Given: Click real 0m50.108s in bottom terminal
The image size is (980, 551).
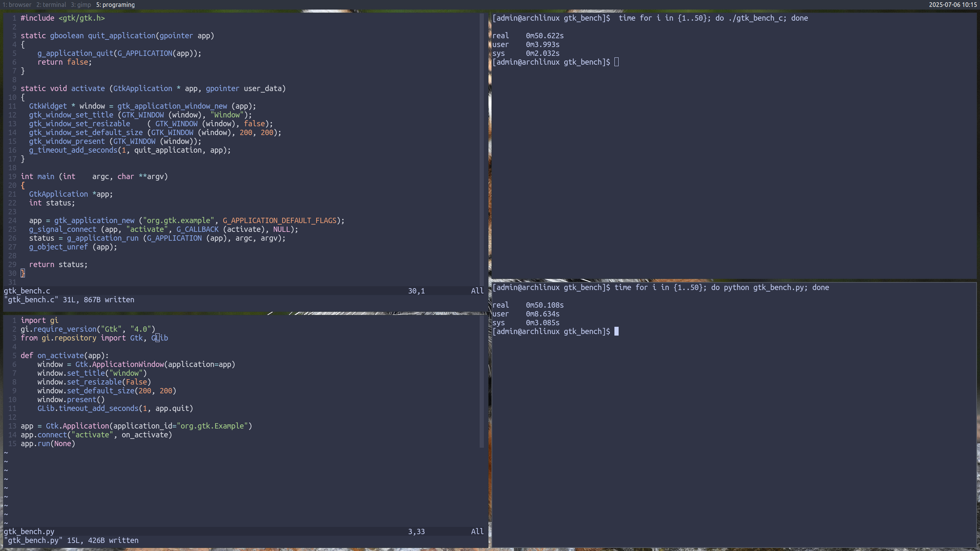Looking at the screenshot, I should (x=528, y=305).
